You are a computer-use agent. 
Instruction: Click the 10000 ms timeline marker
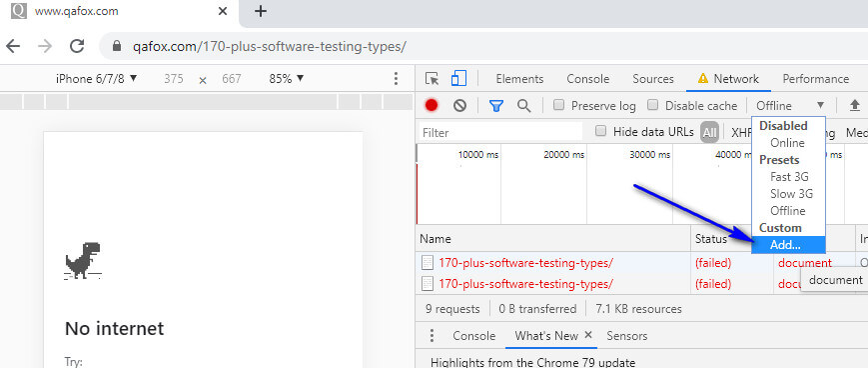pos(477,155)
